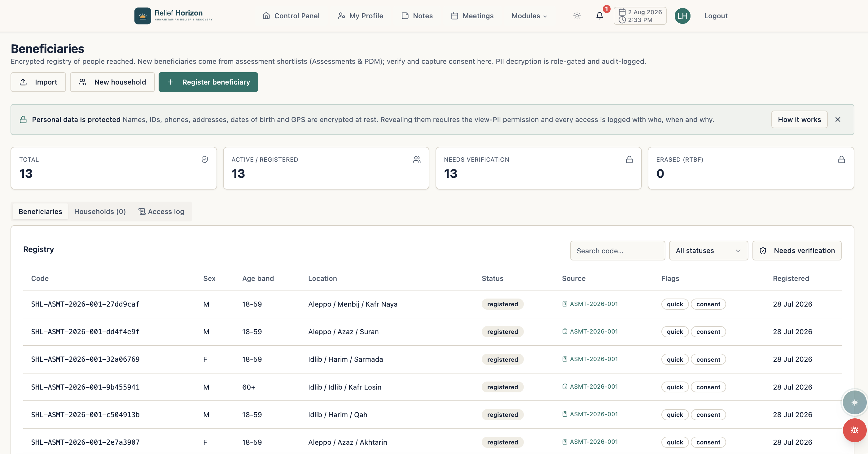Open ASMT-2026-001 source link for Sarmada row
This screenshot has width=868, height=454.
(590, 359)
